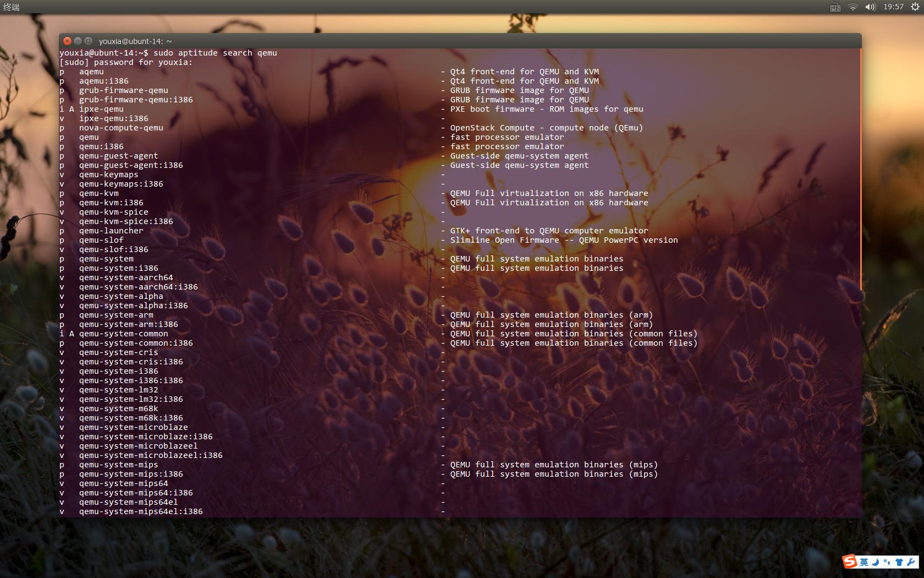Toggle the punctuation mode icon

pyautogui.click(x=887, y=562)
